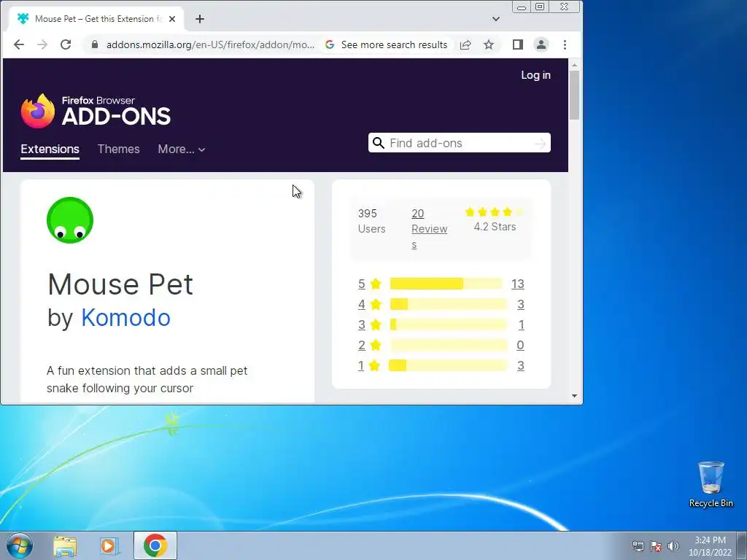Click the network tray icon
The height and width of the screenshot is (560, 747).
tap(638, 546)
